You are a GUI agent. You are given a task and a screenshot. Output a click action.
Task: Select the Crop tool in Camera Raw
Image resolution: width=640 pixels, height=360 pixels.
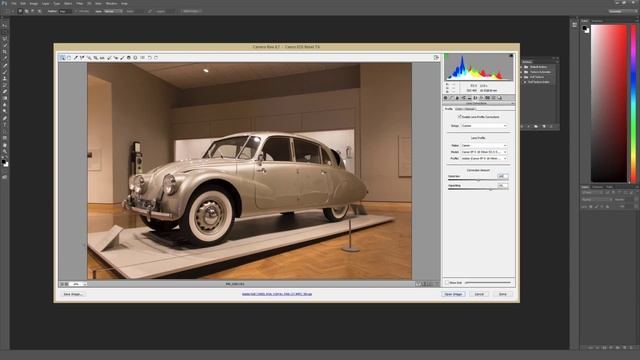96,58
